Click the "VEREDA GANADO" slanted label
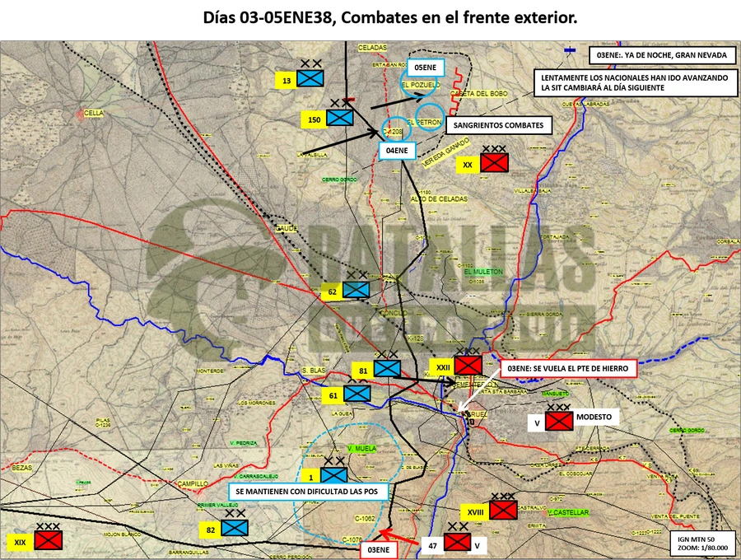The image size is (741, 560). [x=445, y=152]
